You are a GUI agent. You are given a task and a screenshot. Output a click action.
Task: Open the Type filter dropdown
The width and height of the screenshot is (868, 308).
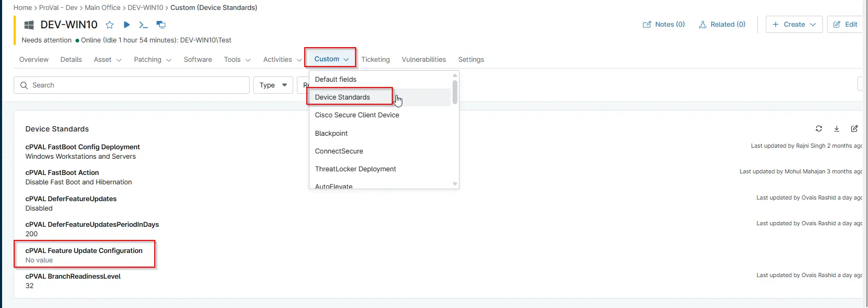pyautogui.click(x=273, y=85)
